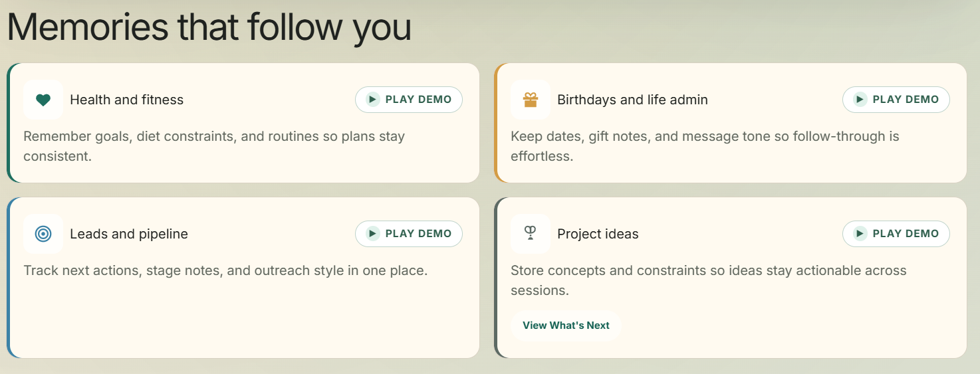Click the Project ideas title text
The image size is (980, 374).
click(x=598, y=234)
